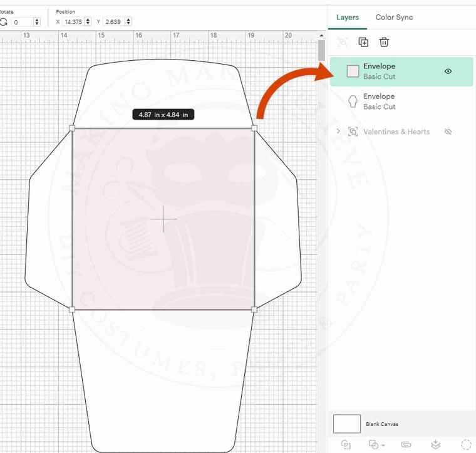This screenshot has width=476, height=453.
Task: Click the Slice icon at panel bottom
Action: (x=345, y=444)
